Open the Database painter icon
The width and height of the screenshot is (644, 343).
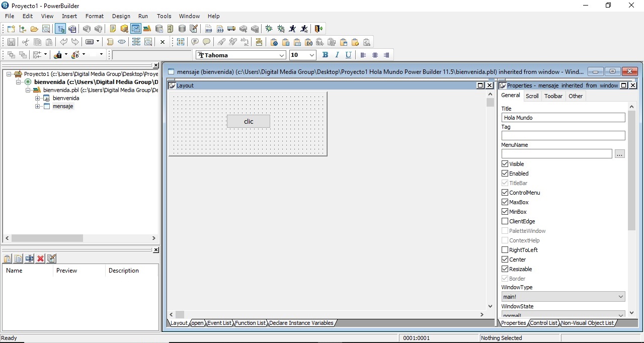[182, 29]
